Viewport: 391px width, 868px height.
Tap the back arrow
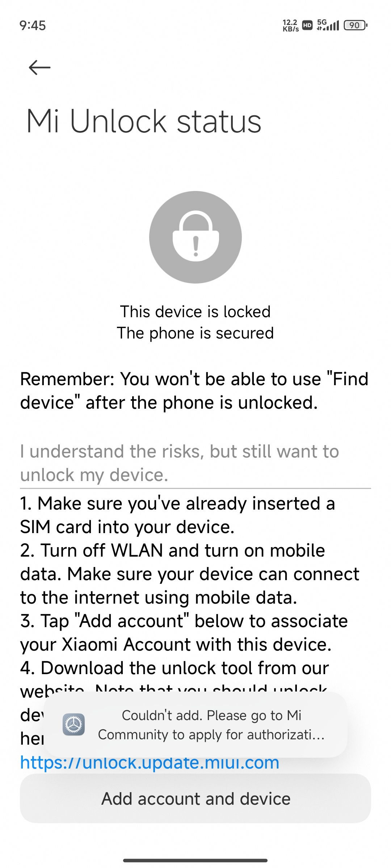(x=39, y=68)
